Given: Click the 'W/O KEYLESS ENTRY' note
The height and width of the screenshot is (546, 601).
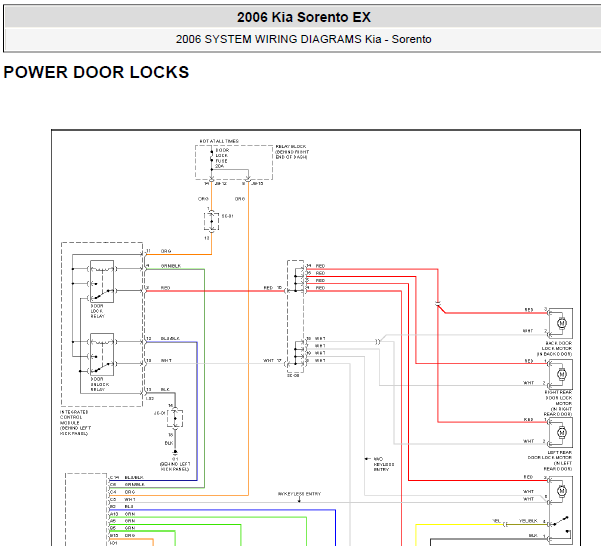Looking at the screenshot, I should [384, 464].
